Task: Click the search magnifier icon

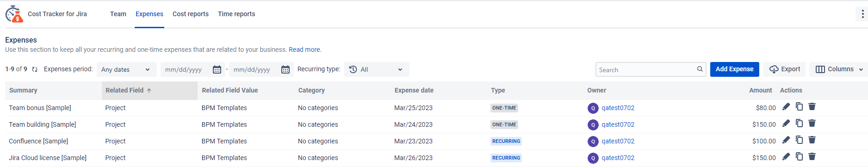Action: [x=700, y=69]
